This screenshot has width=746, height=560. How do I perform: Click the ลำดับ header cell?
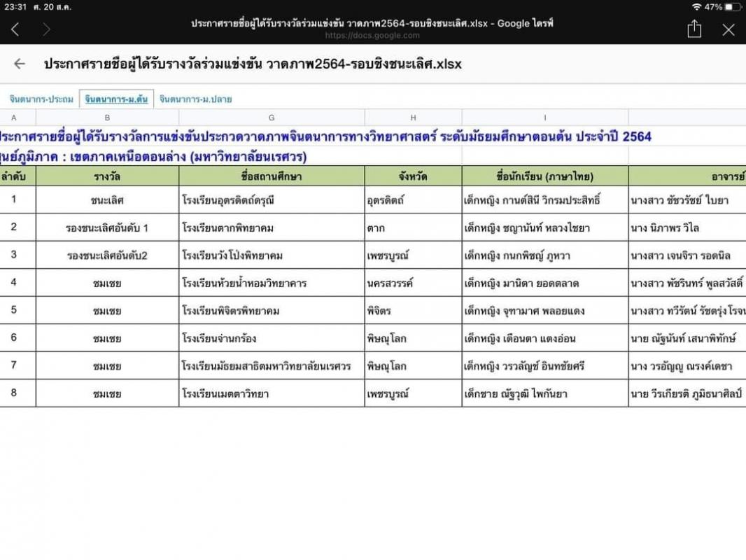pos(17,176)
